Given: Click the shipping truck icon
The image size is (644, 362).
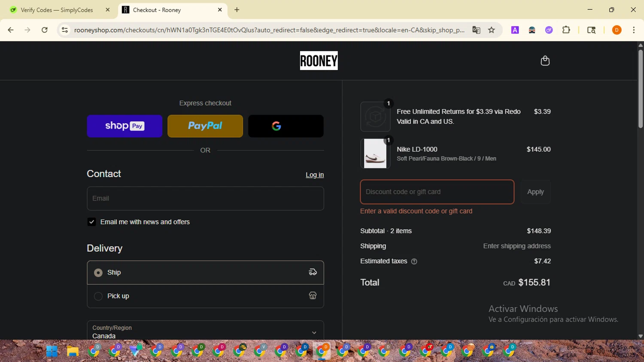Looking at the screenshot, I should pos(313,272).
